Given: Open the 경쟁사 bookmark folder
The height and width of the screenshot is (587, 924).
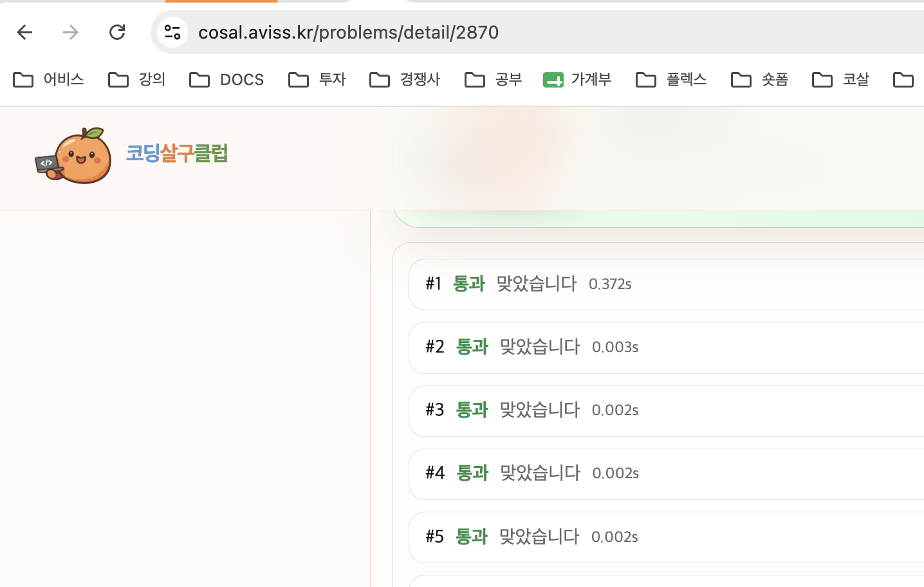Looking at the screenshot, I should (x=405, y=80).
